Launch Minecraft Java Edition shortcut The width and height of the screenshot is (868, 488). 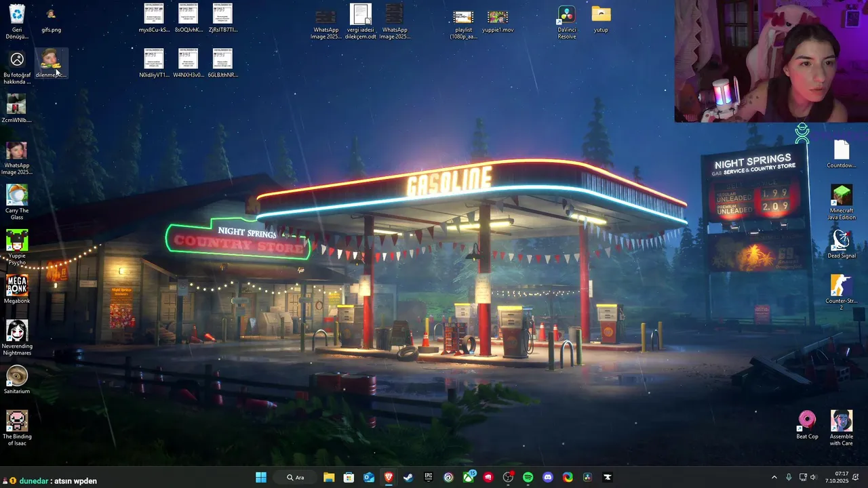tap(841, 203)
